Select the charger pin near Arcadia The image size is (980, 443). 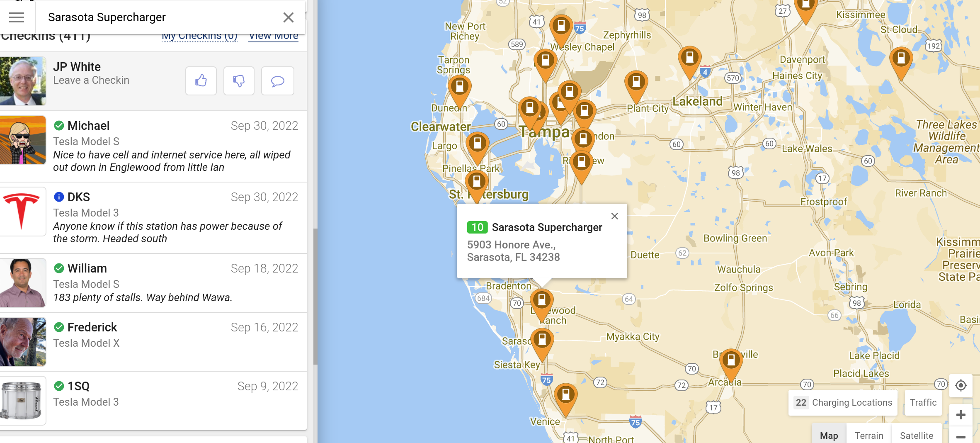(x=731, y=360)
